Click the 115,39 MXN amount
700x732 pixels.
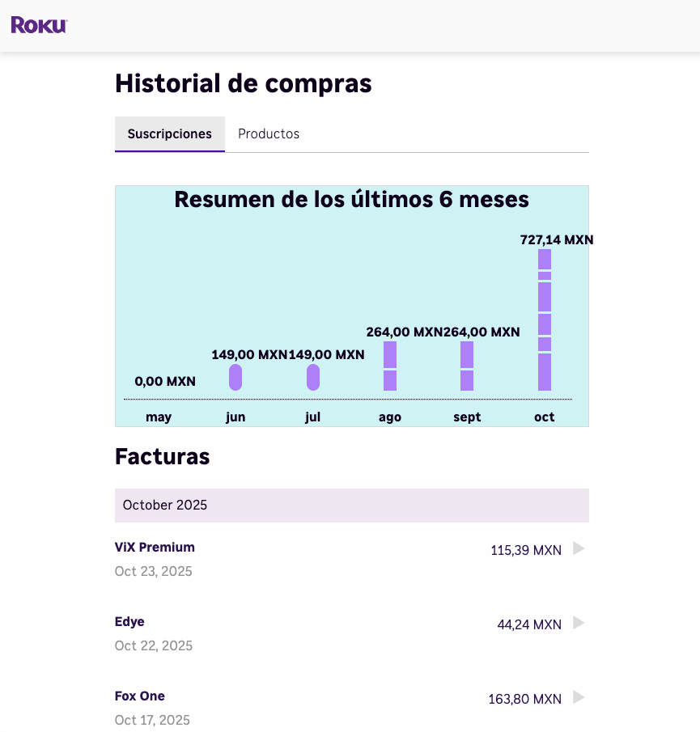[x=526, y=550]
